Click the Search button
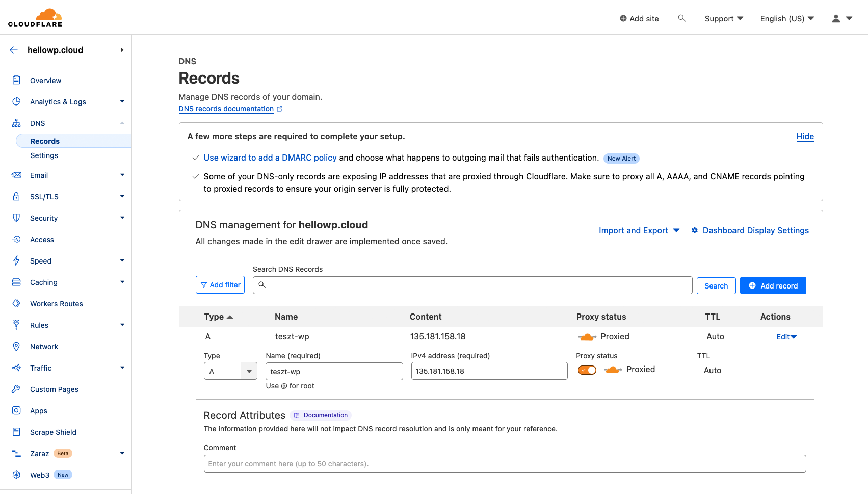This screenshot has height=497, width=868. (716, 285)
